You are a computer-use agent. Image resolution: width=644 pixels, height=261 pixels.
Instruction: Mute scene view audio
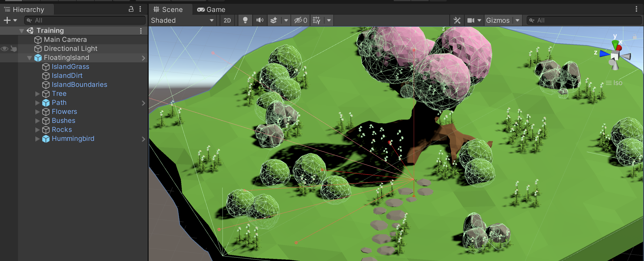pos(260,20)
